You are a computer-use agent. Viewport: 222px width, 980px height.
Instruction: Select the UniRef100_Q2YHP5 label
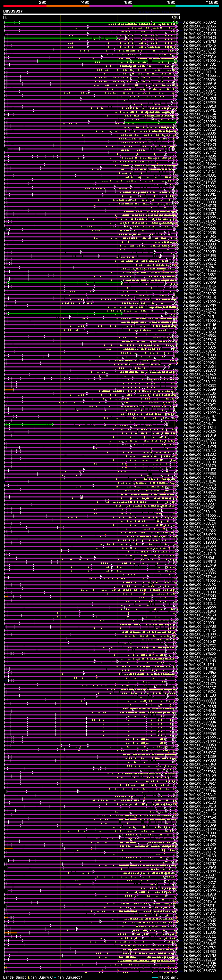click(199, 141)
